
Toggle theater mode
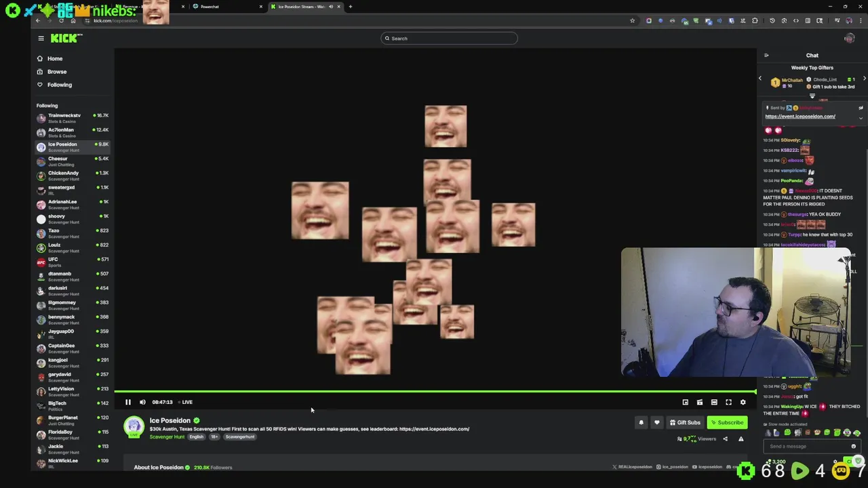[714, 402]
